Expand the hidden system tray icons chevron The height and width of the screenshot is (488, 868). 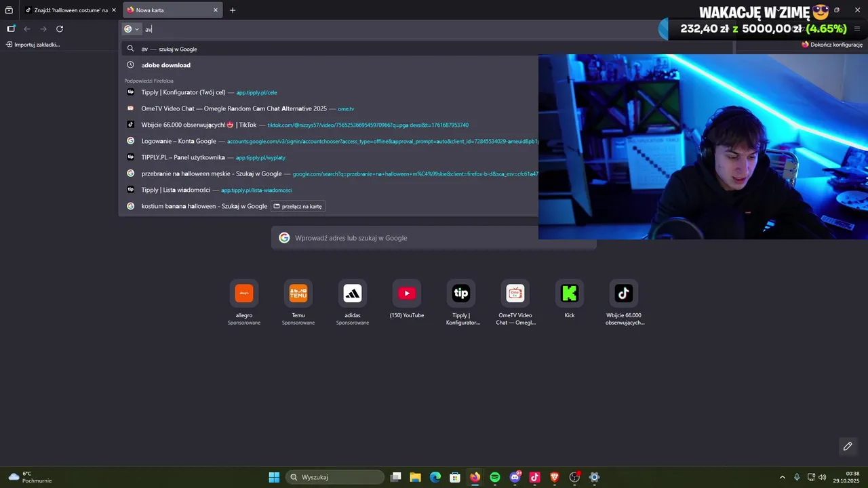tap(782, 477)
